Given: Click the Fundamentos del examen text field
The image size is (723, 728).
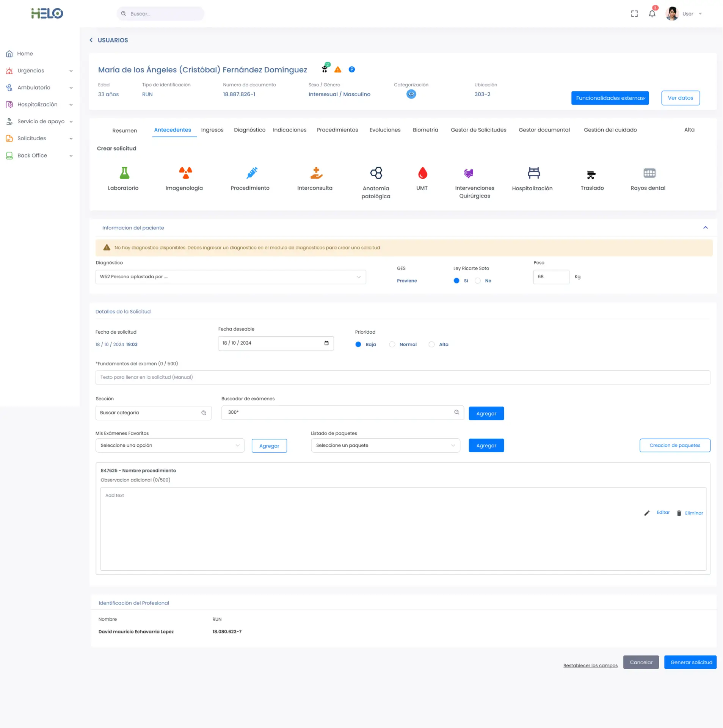Looking at the screenshot, I should click(402, 378).
